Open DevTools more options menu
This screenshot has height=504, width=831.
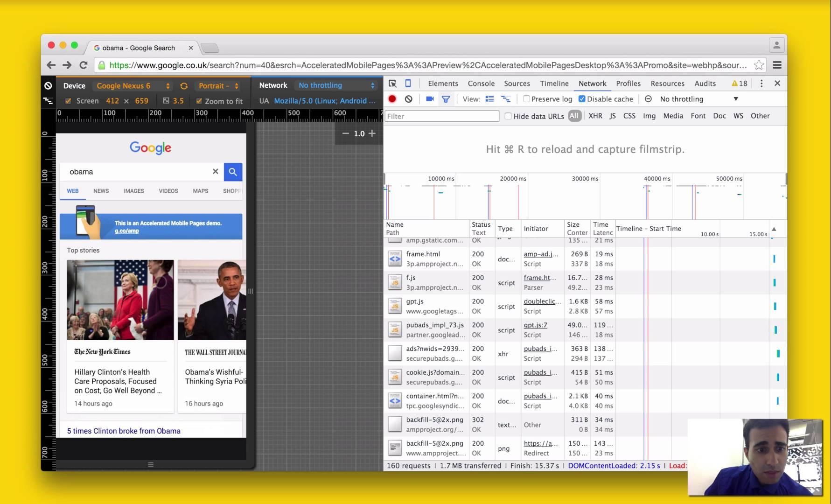click(x=761, y=84)
